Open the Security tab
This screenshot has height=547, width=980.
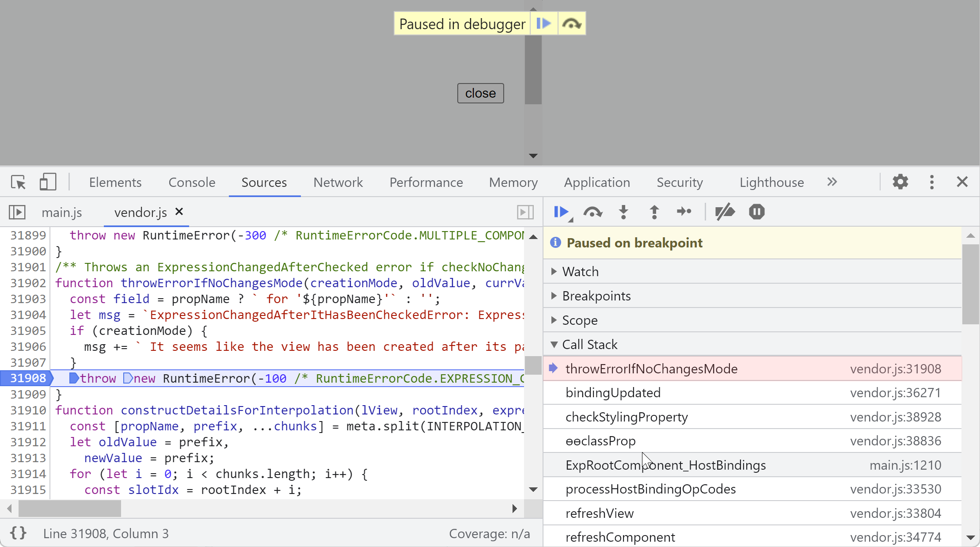(x=680, y=182)
